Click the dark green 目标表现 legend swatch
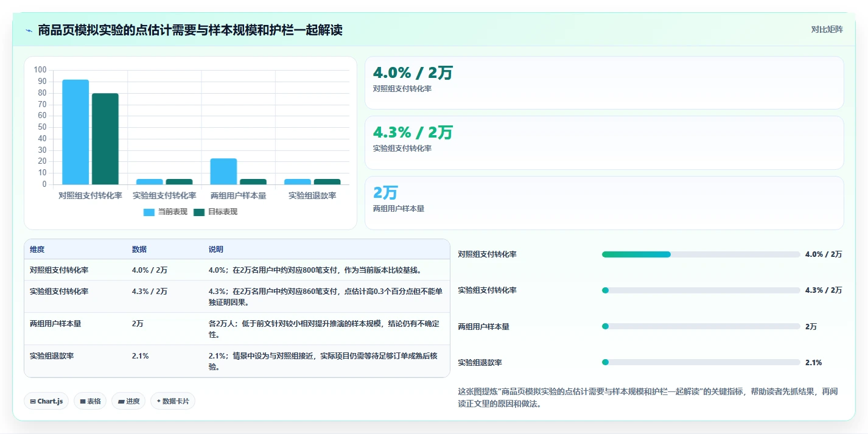 tap(199, 212)
